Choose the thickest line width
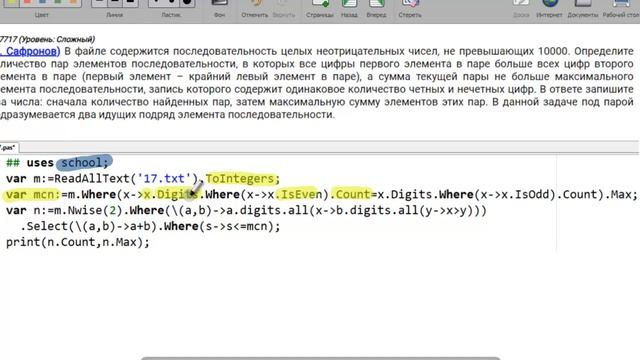The image size is (640, 360). click(x=130, y=2)
